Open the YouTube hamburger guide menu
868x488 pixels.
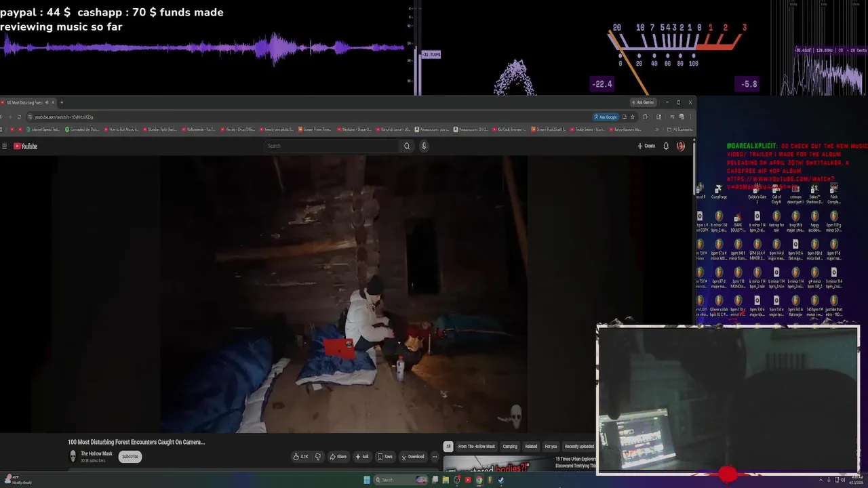click(5, 146)
